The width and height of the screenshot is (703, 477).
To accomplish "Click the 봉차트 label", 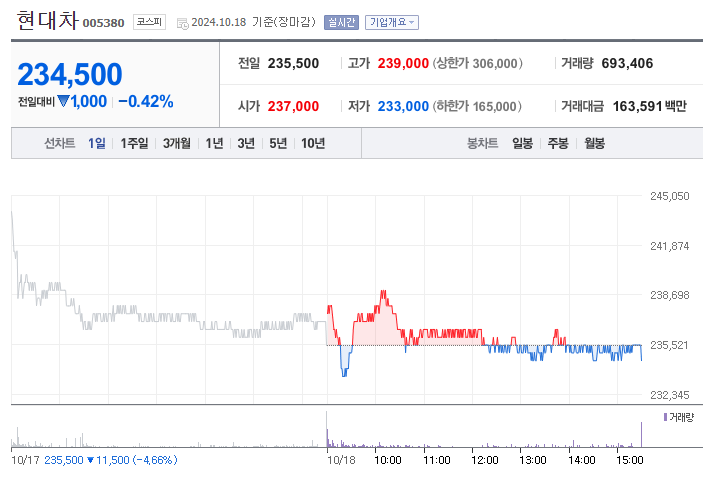I will click(482, 143).
